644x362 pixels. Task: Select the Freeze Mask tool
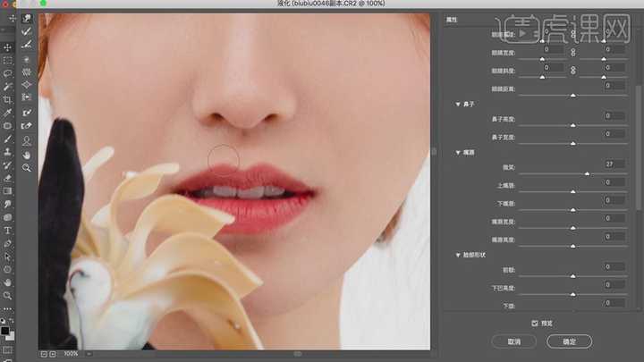[27, 113]
